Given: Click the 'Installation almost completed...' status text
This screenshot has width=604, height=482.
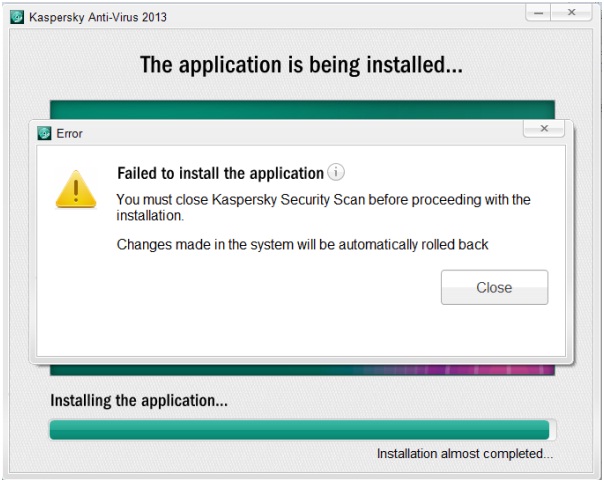Looking at the screenshot, I should (464, 454).
